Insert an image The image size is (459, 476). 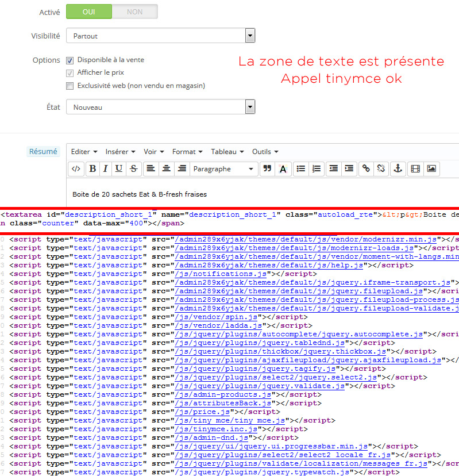(431, 169)
